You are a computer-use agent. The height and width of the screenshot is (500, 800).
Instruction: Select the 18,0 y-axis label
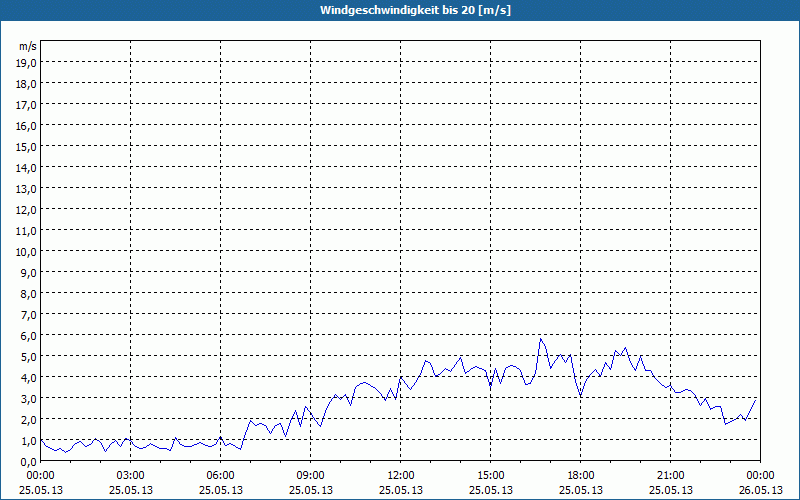tap(26, 84)
